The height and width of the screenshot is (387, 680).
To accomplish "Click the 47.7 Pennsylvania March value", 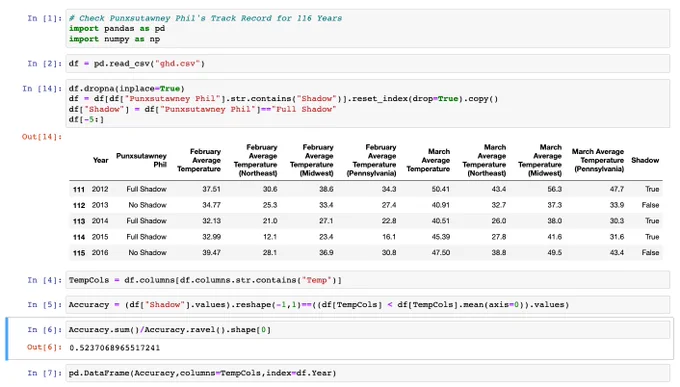I will (617, 189).
